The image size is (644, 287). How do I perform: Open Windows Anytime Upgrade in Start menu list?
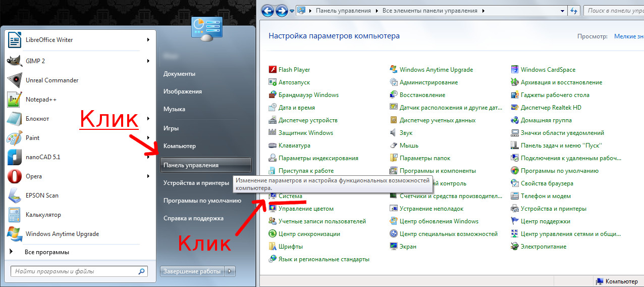(x=62, y=234)
